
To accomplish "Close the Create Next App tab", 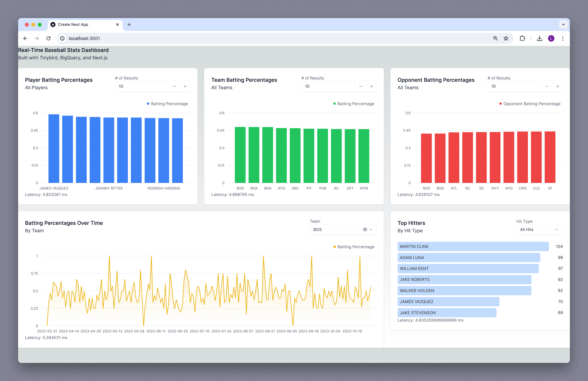I will 117,25.
